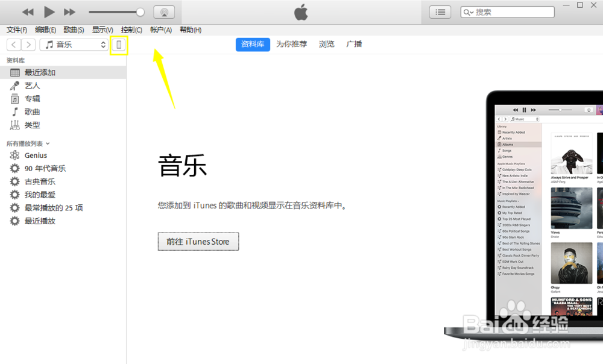
Task: Switch to the 为你推荐 tab
Action: [x=291, y=44]
